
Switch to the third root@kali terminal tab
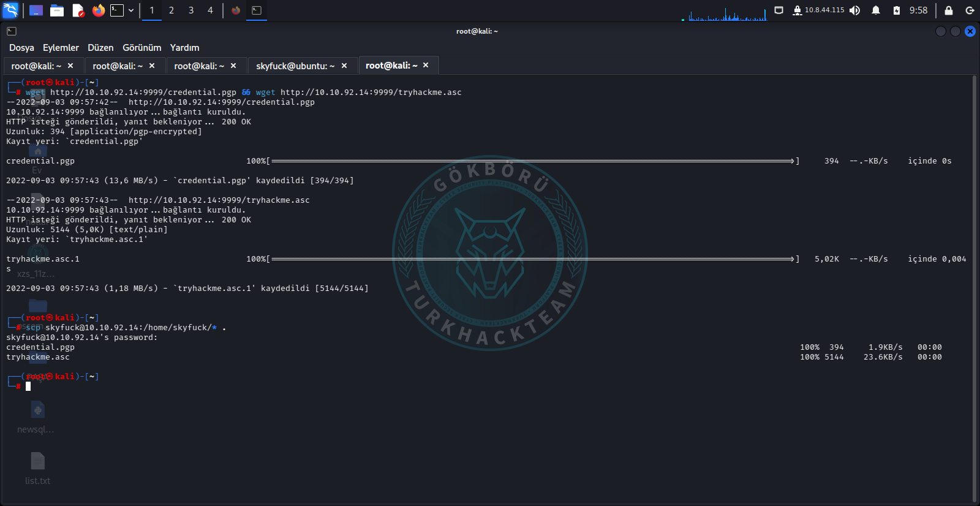click(x=199, y=66)
